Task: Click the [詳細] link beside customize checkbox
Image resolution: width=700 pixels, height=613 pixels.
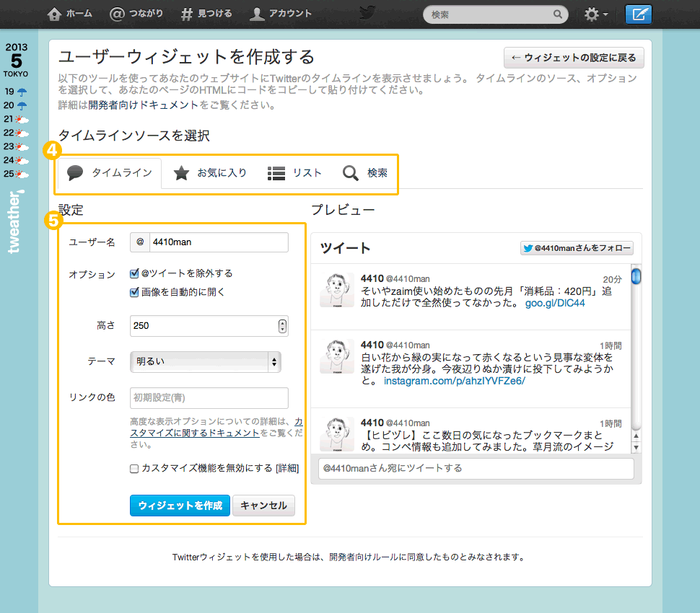Action: 287,469
